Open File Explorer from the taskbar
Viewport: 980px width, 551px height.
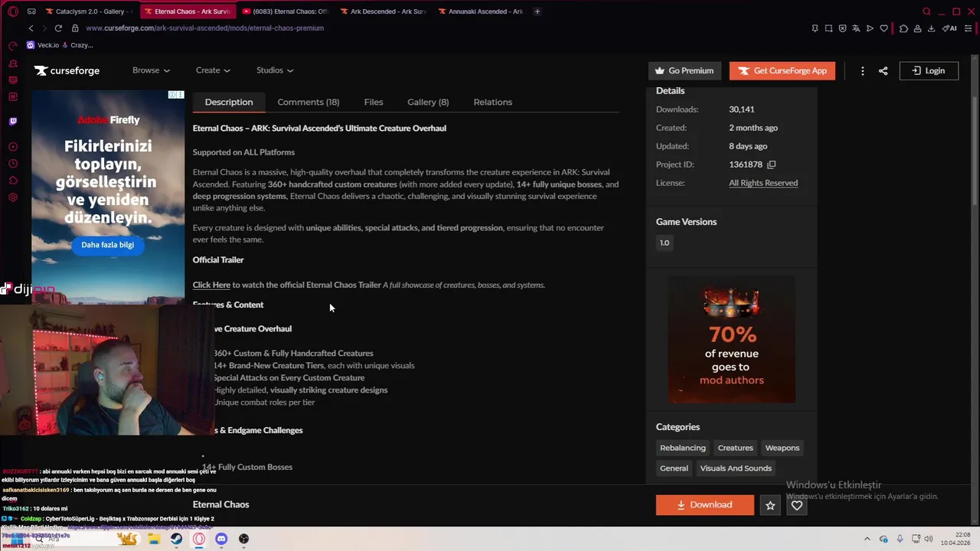coord(154,539)
